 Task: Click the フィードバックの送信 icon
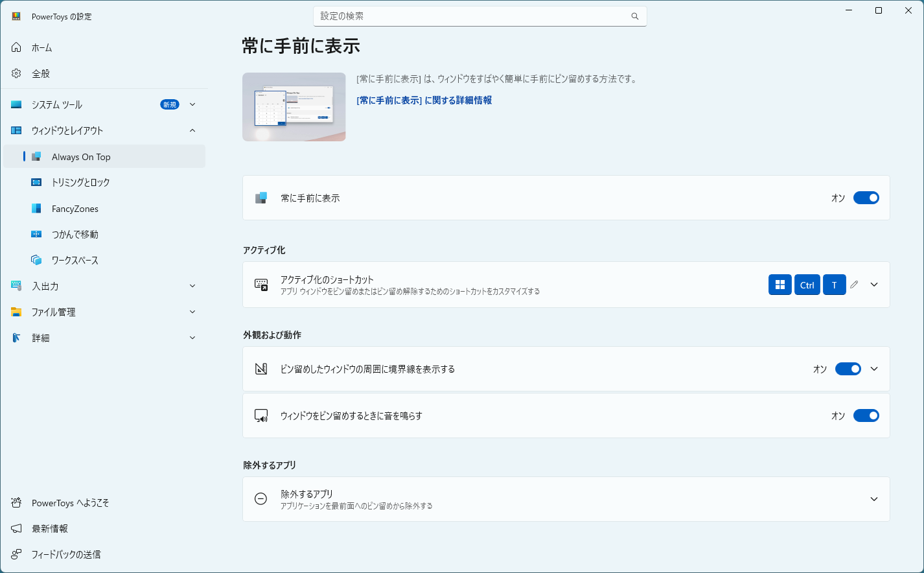(x=16, y=554)
